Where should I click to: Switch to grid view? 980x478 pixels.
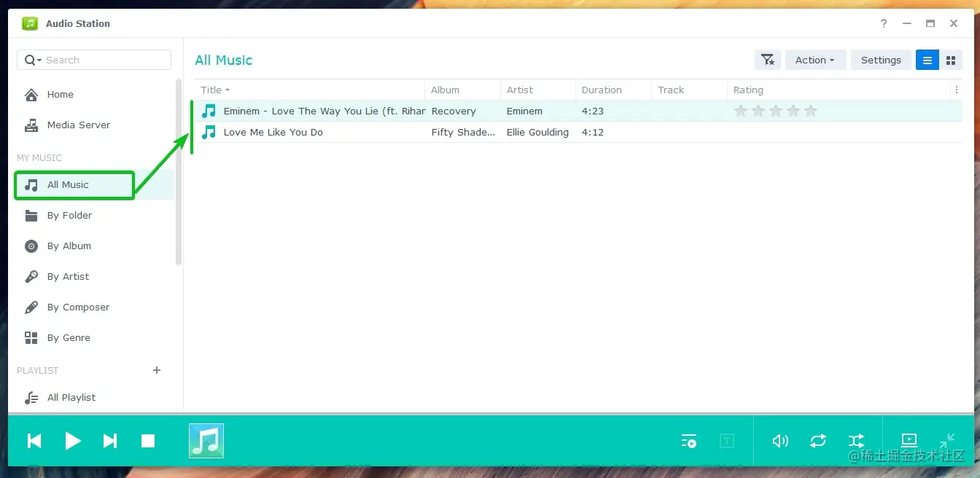(951, 60)
